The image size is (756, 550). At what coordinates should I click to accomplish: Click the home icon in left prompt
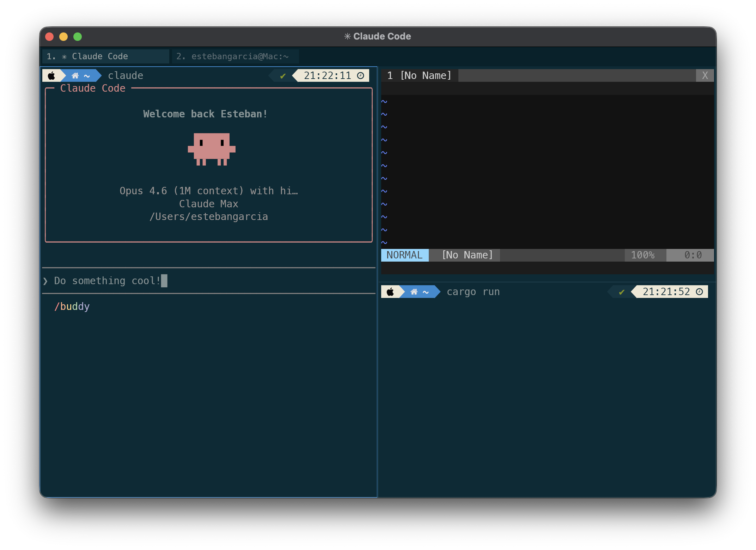click(75, 75)
